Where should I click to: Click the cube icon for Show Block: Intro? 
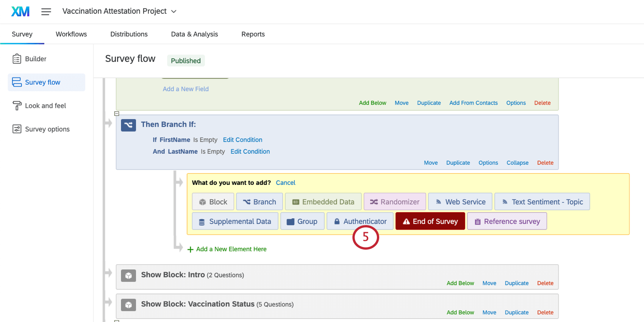point(128,275)
